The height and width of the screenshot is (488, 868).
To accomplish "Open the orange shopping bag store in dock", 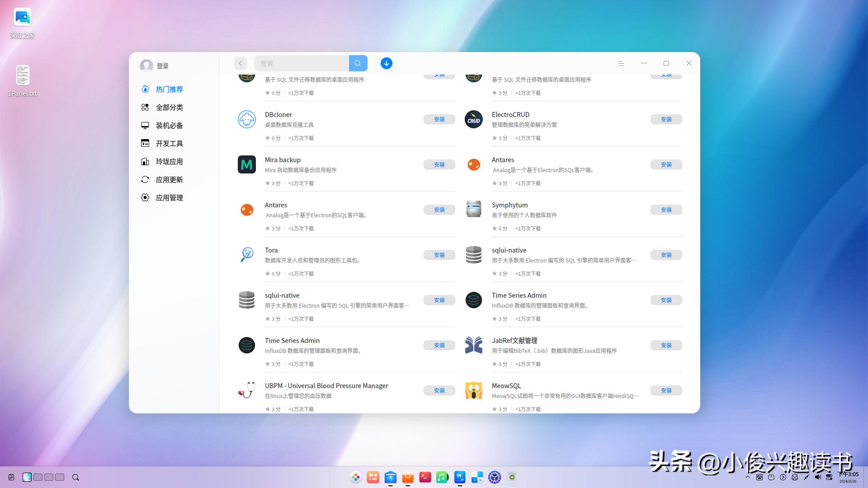I will pos(408,477).
